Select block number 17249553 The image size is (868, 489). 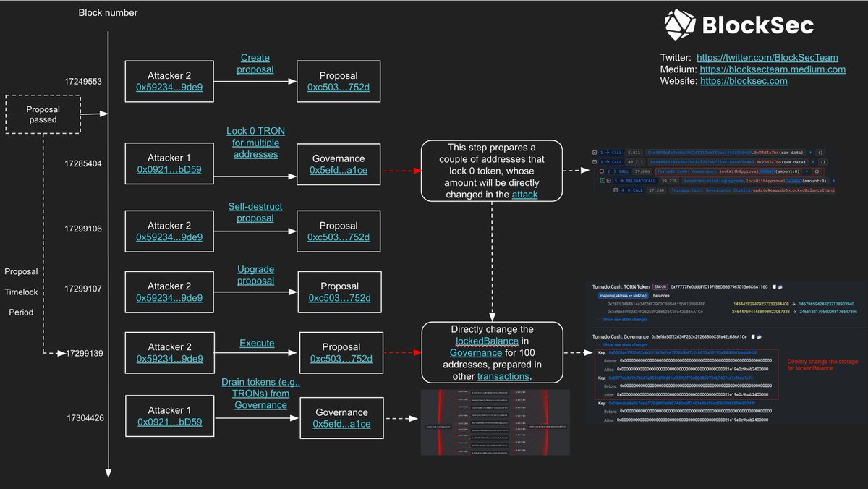tap(83, 81)
